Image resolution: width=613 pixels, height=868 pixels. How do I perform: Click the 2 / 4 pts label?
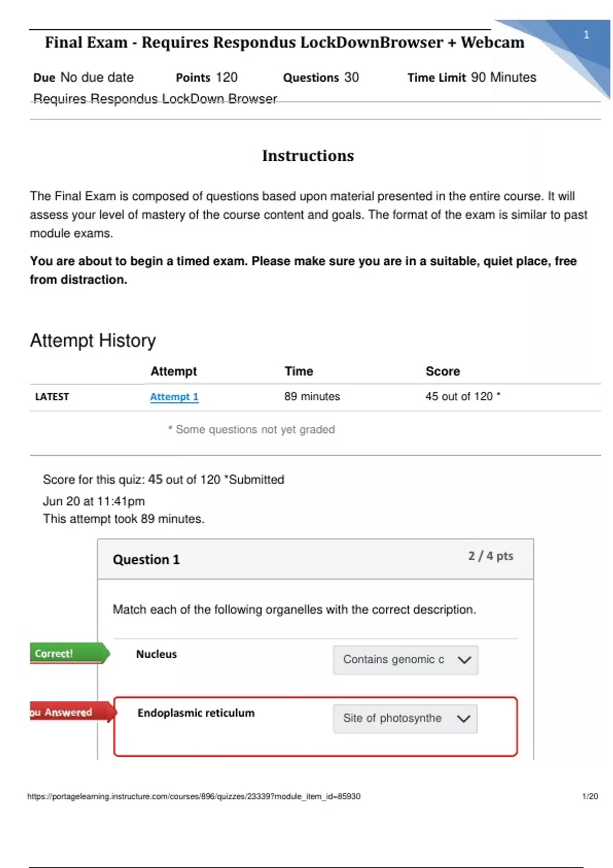[490, 556]
